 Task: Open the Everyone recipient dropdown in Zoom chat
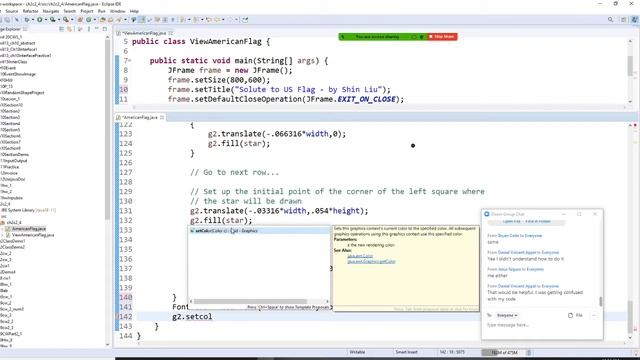click(507, 316)
